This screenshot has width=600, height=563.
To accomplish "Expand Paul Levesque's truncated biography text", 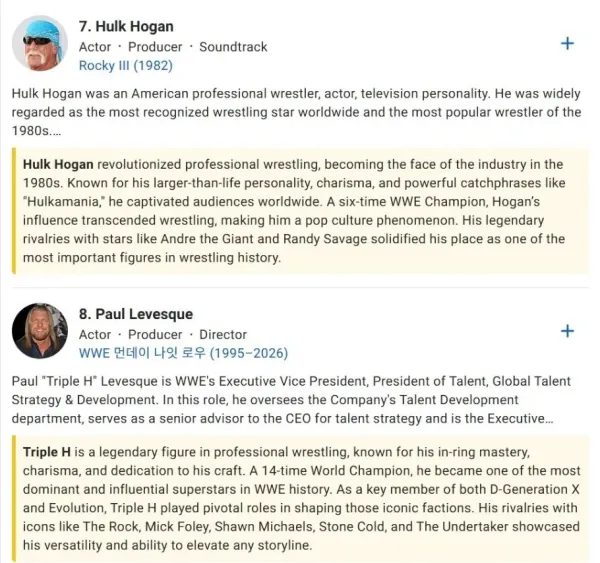I will pyautogui.click(x=291, y=400).
